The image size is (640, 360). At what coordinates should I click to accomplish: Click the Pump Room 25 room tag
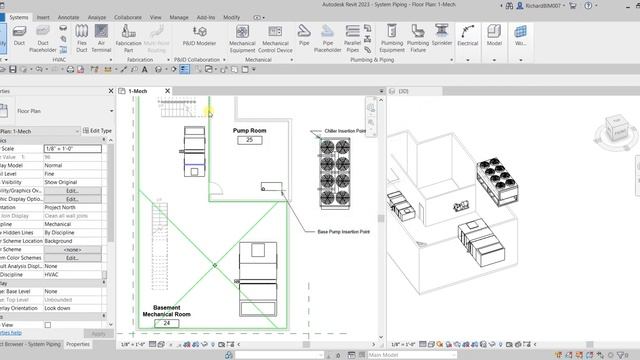pyautogui.click(x=250, y=140)
